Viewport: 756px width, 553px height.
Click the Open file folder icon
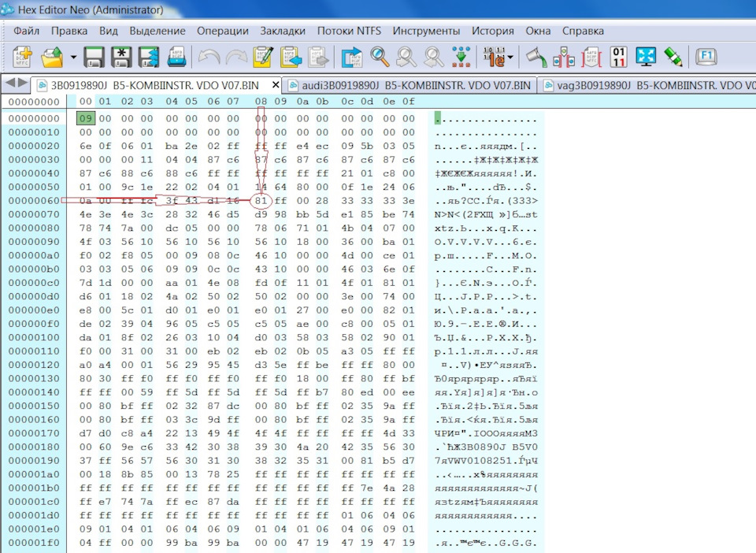[52, 57]
